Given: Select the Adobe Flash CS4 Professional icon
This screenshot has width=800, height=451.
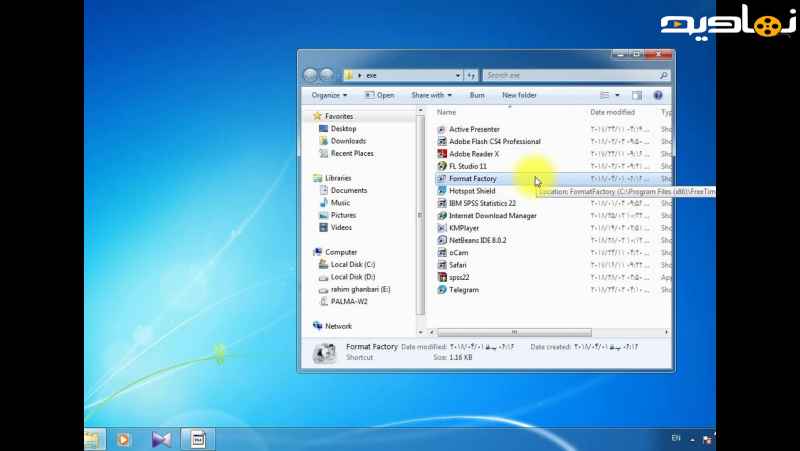Looking at the screenshot, I should coord(442,142).
